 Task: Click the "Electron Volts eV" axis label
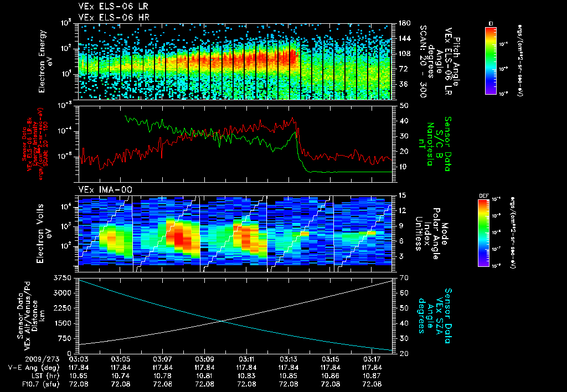(43, 234)
